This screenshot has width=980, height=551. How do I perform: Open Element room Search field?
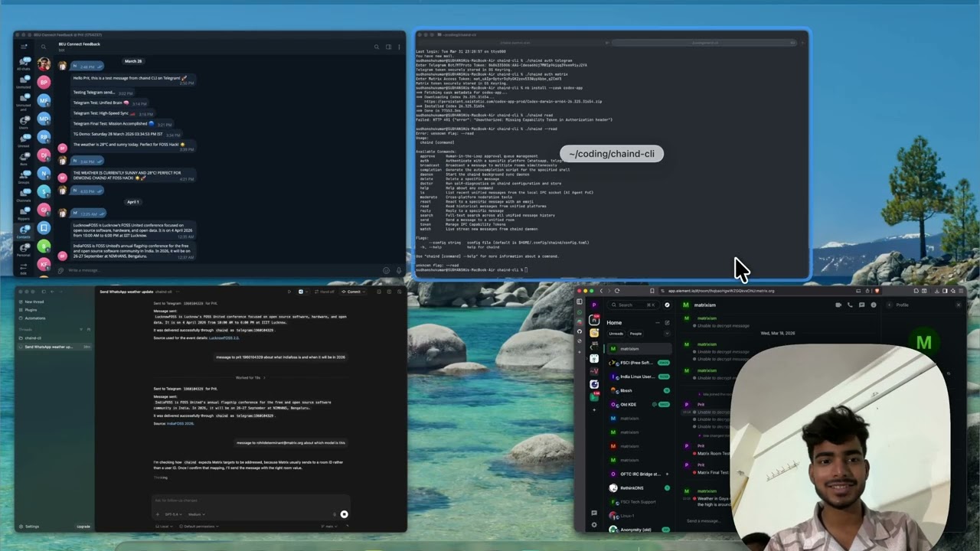point(634,305)
